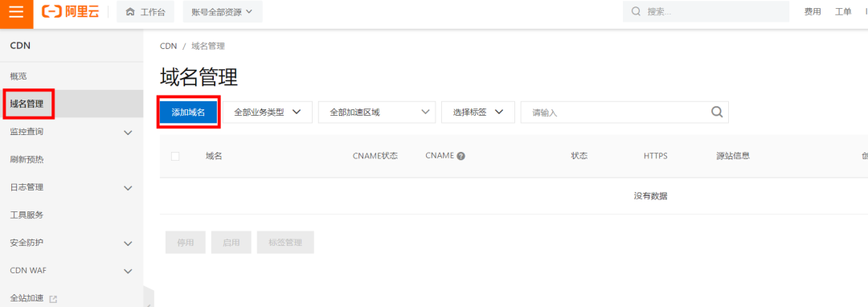This screenshot has width=868, height=307.
Task: Open the 全部加速区域 dropdown
Action: pyautogui.click(x=377, y=113)
